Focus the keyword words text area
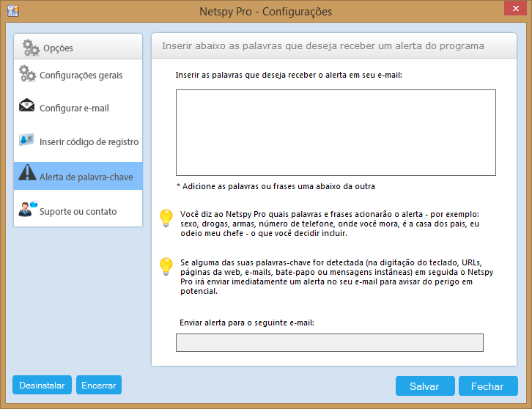This screenshot has height=409, width=532. pyautogui.click(x=336, y=133)
